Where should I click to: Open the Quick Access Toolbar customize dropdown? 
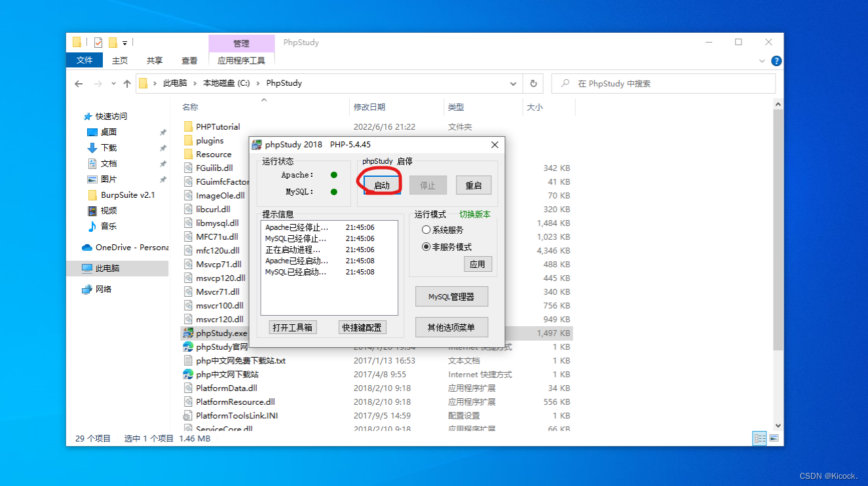pos(124,43)
